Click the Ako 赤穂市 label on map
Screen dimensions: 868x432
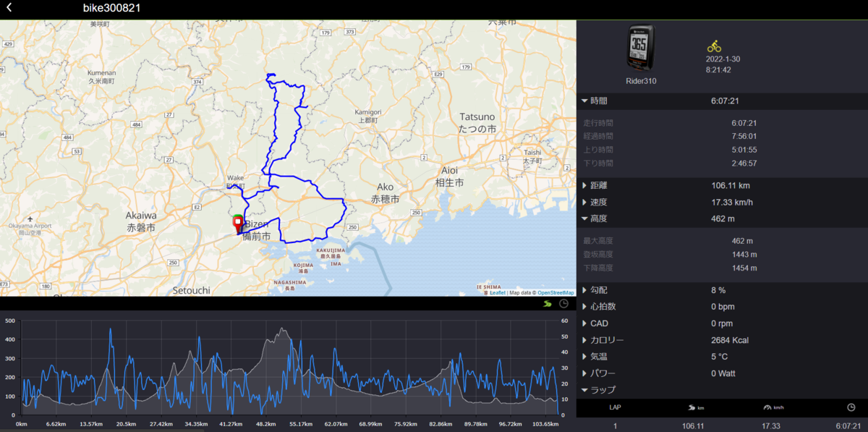pos(385,192)
